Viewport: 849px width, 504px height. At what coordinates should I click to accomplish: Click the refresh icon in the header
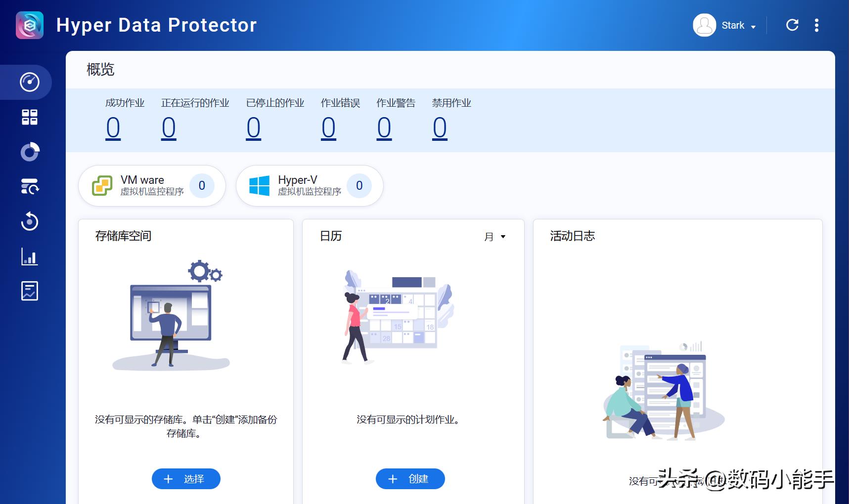pos(792,25)
